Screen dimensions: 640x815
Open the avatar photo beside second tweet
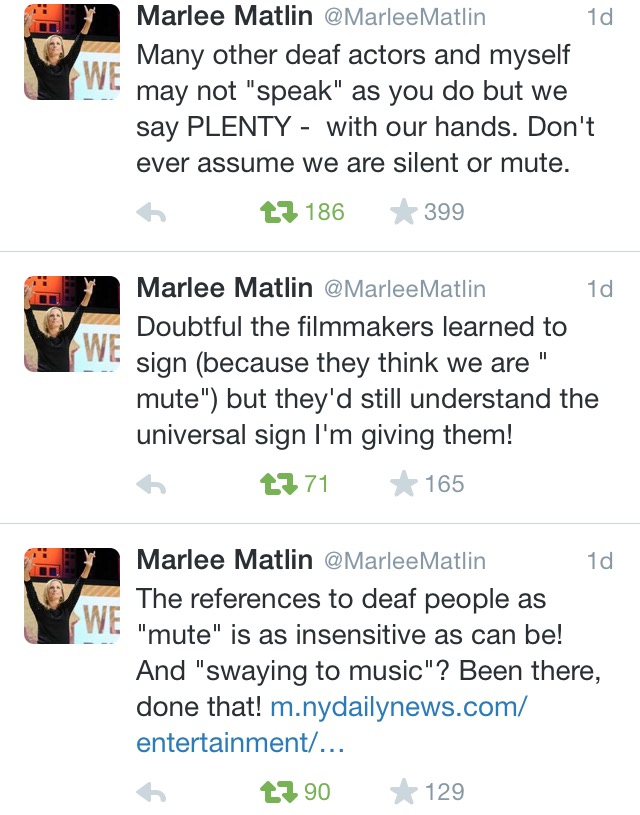click(72, 324)
